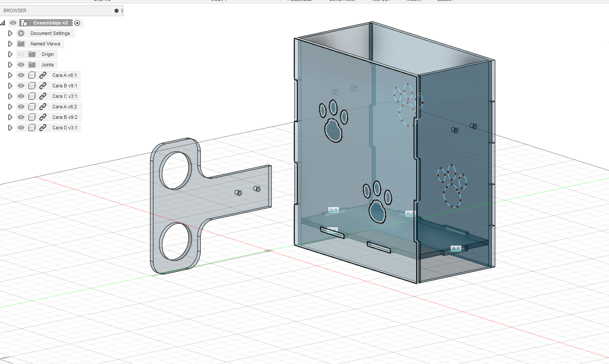The image size is (609, 364).
Task: Select the Cara C v3:1 label
Action: click(65, 96)
